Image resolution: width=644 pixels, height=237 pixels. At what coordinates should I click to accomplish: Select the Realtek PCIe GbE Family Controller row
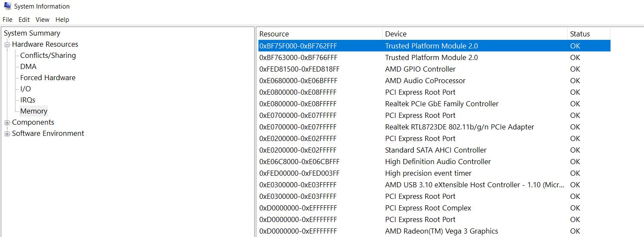(x=441, y=104)
